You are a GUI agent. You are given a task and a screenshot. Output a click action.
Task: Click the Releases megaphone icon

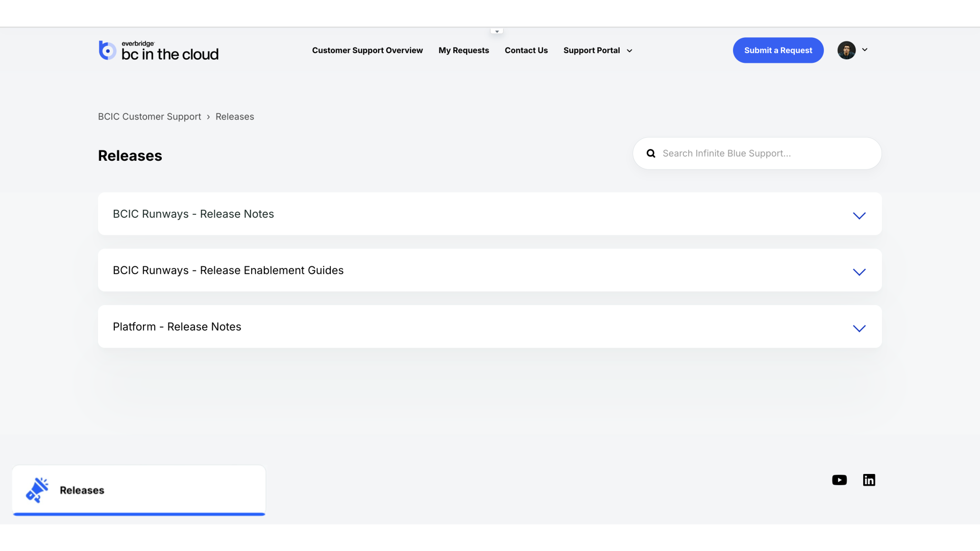[37, 490]
